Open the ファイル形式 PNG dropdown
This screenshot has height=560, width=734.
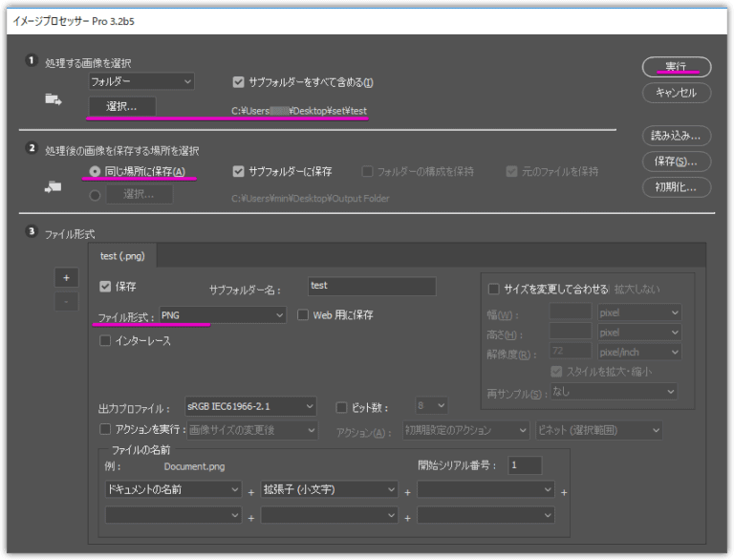coord(222,314)
